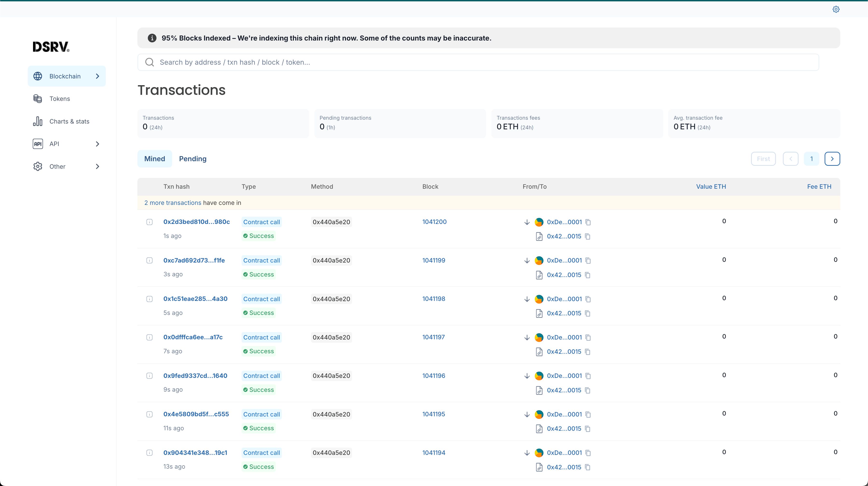Open block 1041198
Viewport: 868px width, 486px height.
coord(434,299)
